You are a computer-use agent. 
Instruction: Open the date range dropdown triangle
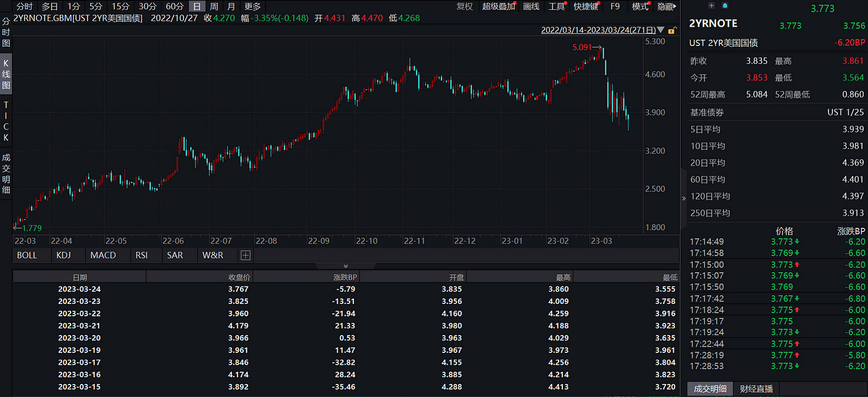coord(660,30)
